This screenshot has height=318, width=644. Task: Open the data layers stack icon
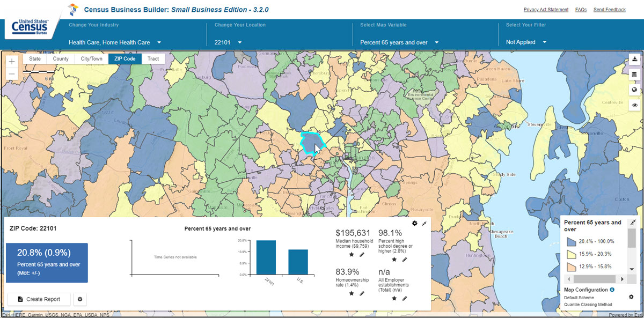coord(635,75)
